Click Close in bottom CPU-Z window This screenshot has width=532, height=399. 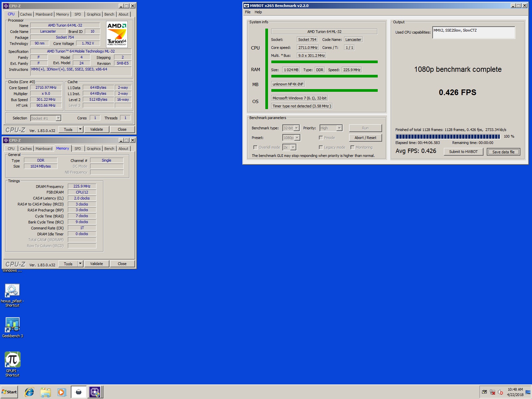click(x=122, y=264)
